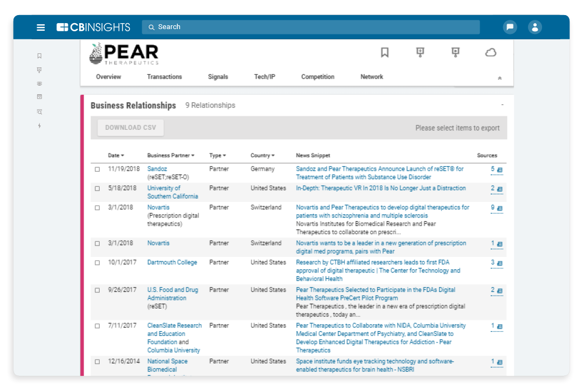Open Sandoz and Pear reSET launch article

click(x=380, y=173)
